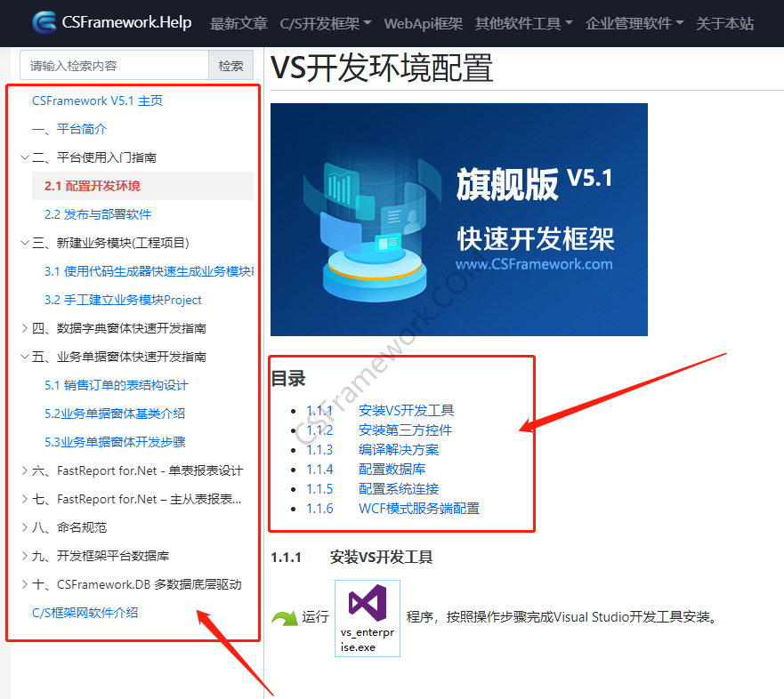784x699 pixels.
Task: Expand the C/S开发框架 dropdown menu
Action: (x=326, y=23)
